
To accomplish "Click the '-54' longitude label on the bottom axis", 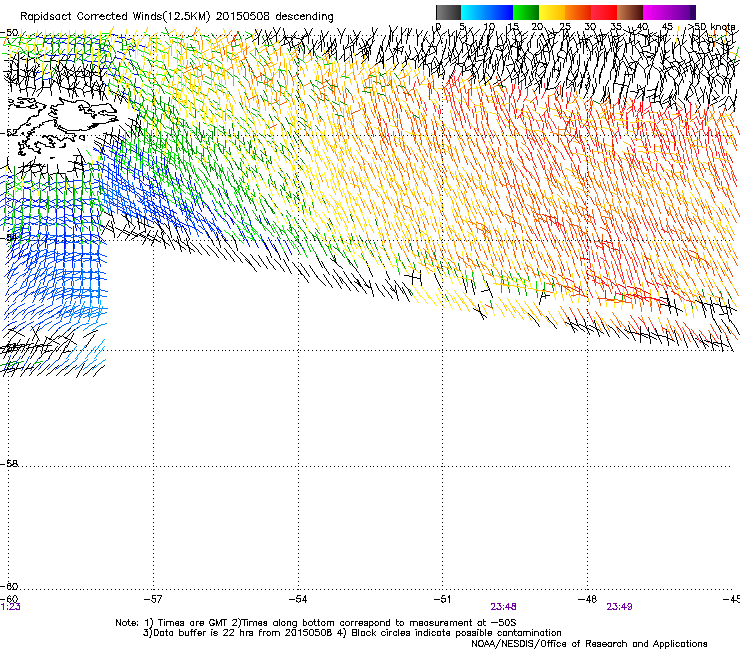I will (x=298, y=599).
